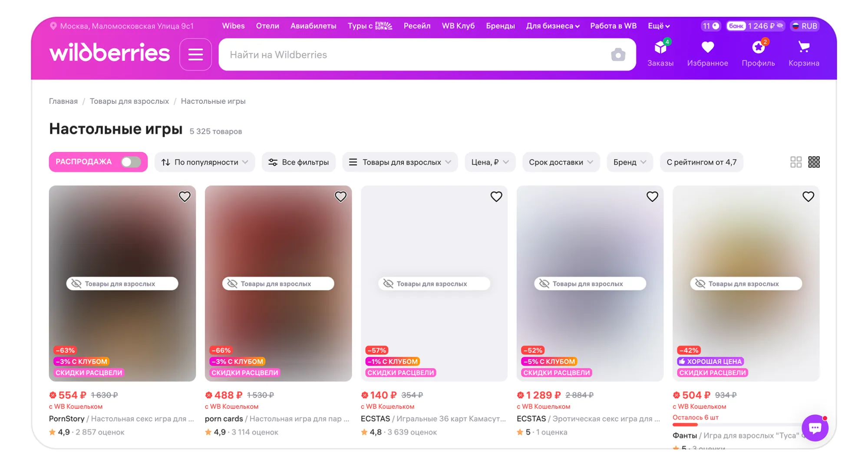Viewport: 868px width, 465px height.
Task: Open the Для бизнеса menu
Action: pyautogui.click(x=553, y=26)
